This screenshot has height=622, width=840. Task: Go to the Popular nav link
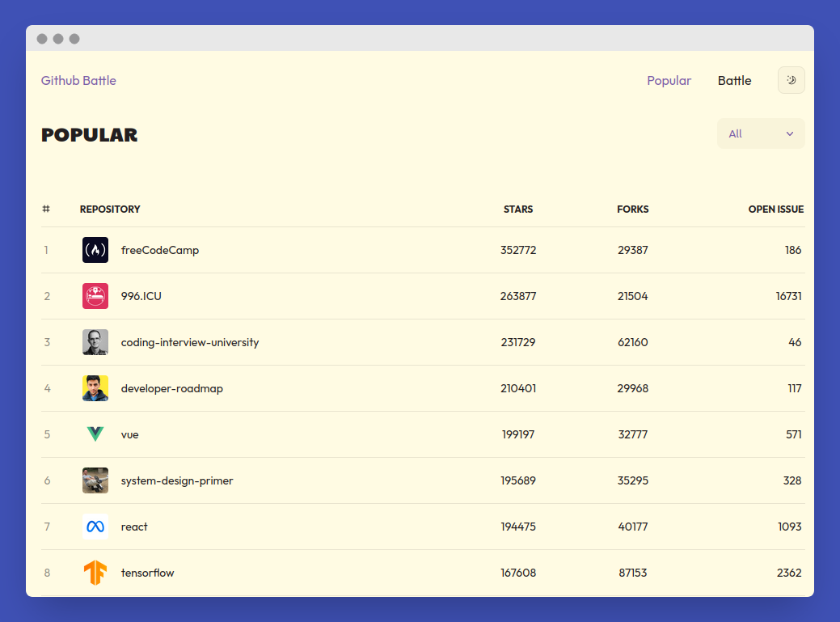[669, 80]
